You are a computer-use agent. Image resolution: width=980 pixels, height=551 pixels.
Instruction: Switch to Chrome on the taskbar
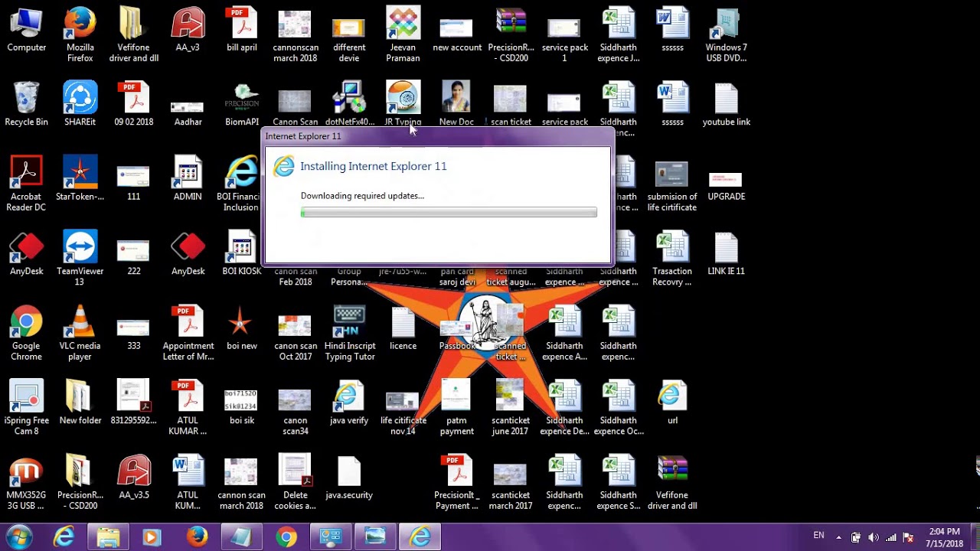click(x=286, y=537)
